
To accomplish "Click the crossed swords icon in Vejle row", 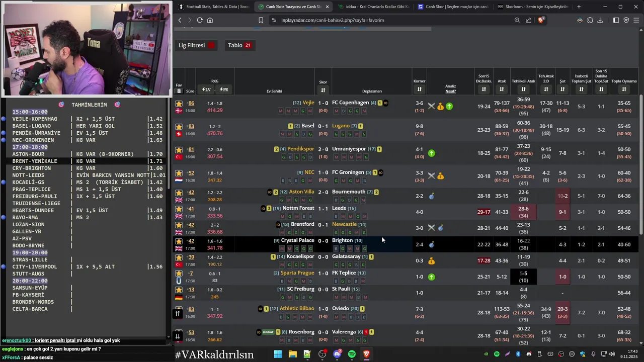I will (431, 106).
